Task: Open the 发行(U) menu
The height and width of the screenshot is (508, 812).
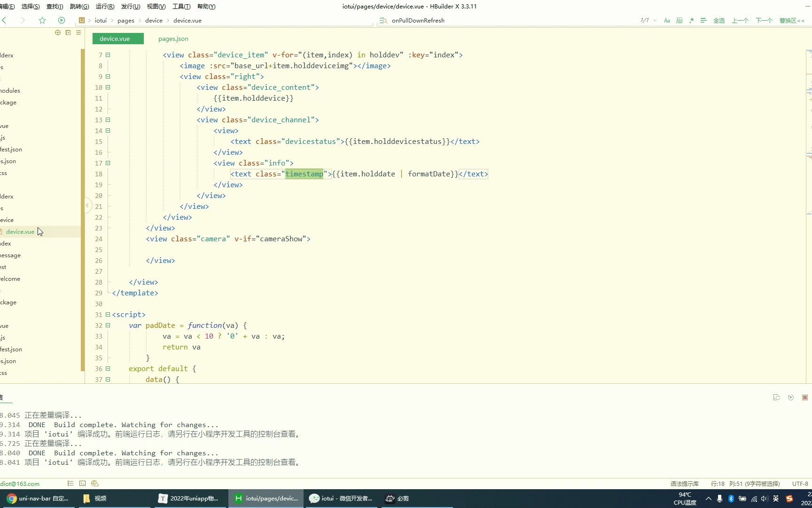Action: (x=131, y=6)
